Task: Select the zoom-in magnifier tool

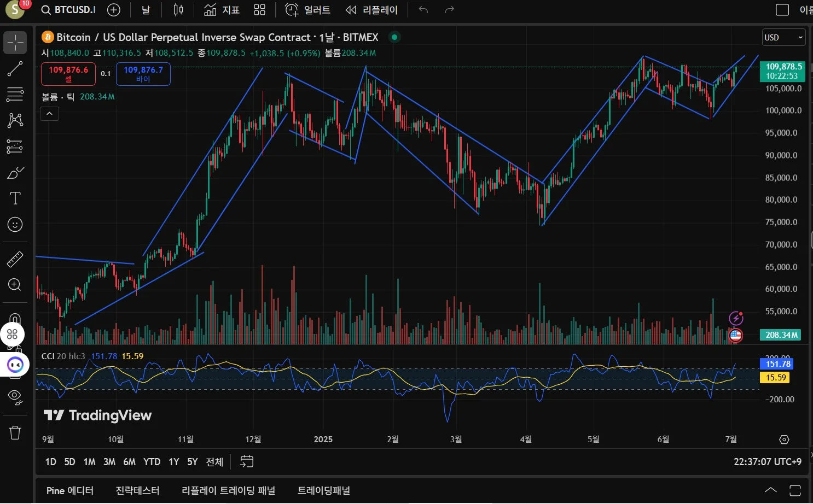Action: point(15,285)
